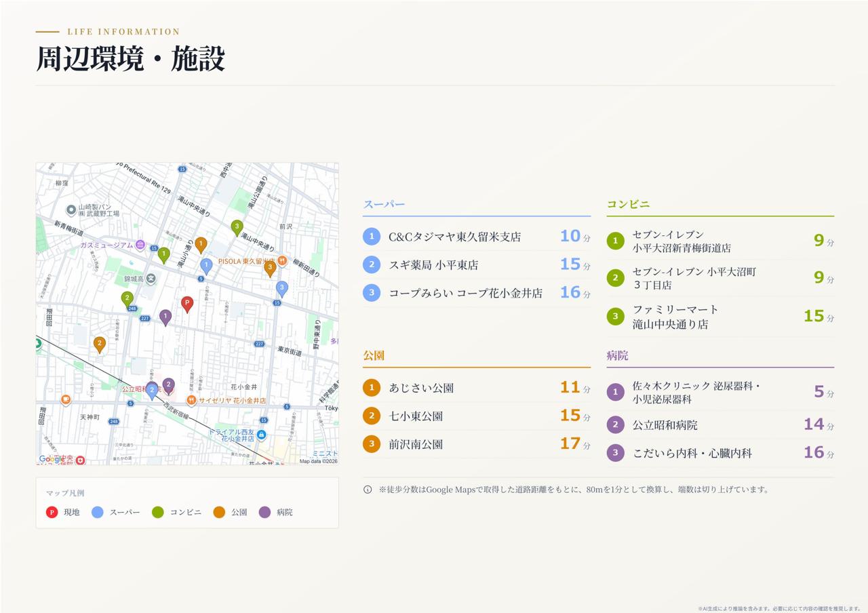Click the スギ薬局 小平東店 store name

pyautogui.click(x=433, y=264)
